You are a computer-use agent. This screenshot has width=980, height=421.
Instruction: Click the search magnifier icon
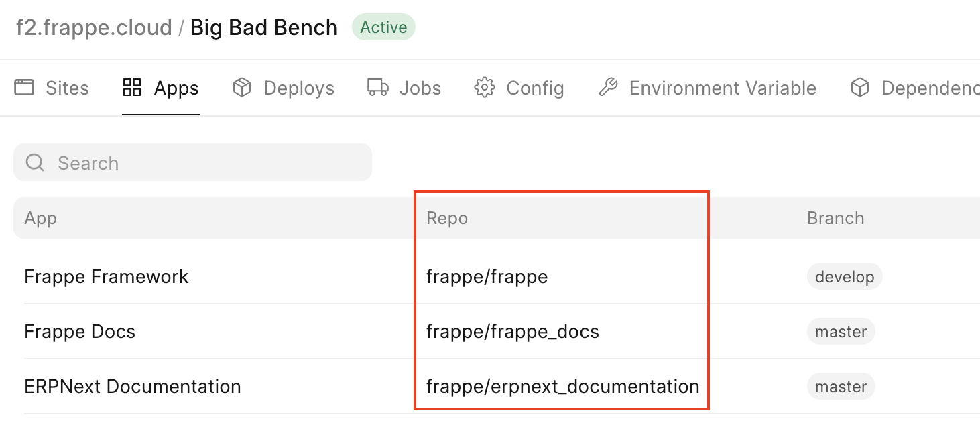tap(34, 162)
